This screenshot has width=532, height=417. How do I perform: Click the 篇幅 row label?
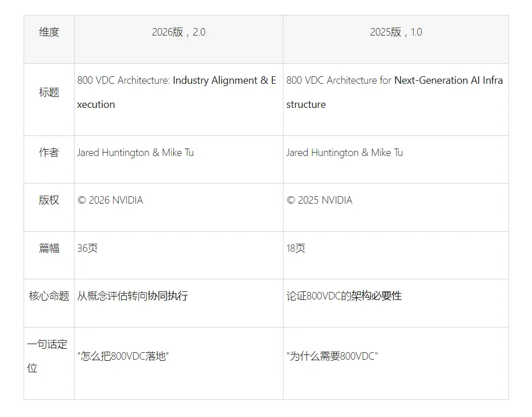click(x=49, y=248)
